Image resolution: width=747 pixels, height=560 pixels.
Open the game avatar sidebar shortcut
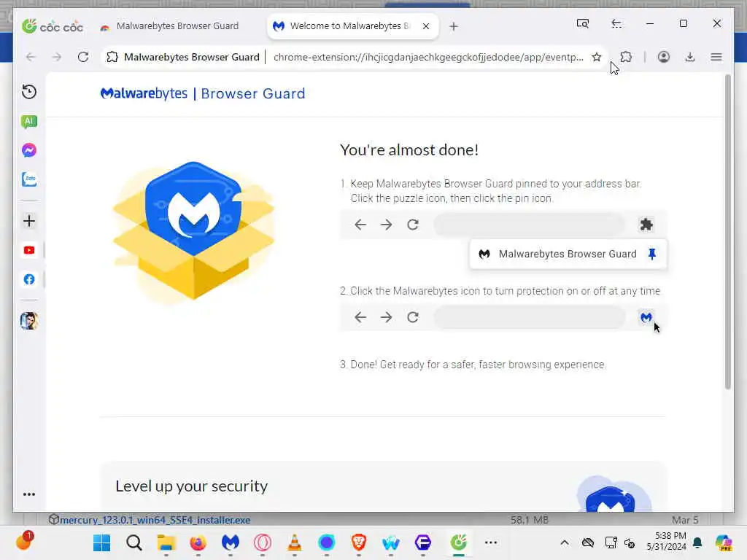tap(29, 321)
